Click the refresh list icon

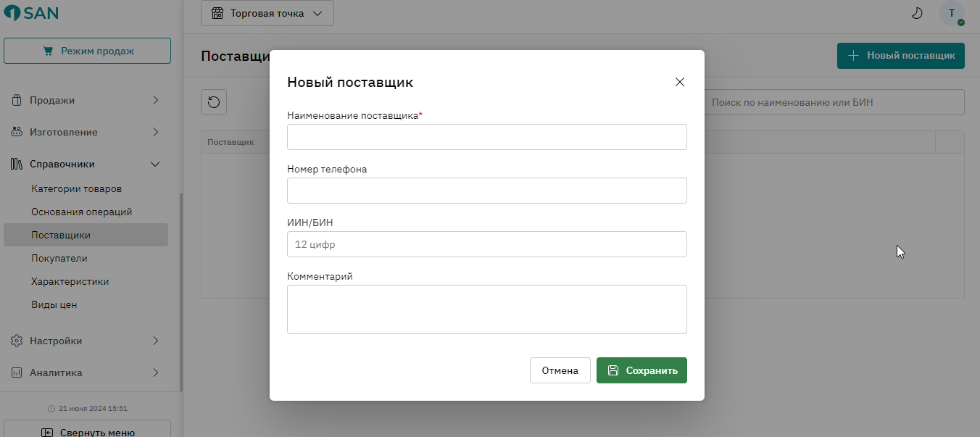tap(214, 102)
